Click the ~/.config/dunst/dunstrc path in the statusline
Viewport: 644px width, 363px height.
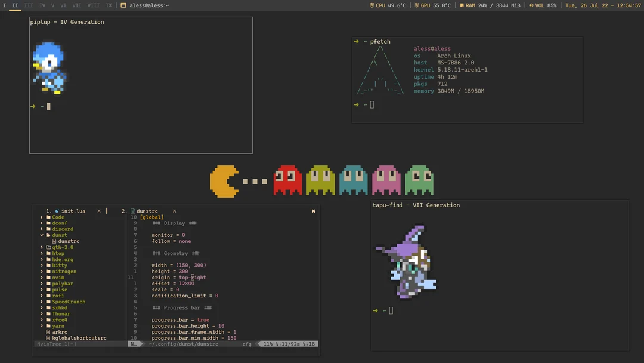pos(182,344)
